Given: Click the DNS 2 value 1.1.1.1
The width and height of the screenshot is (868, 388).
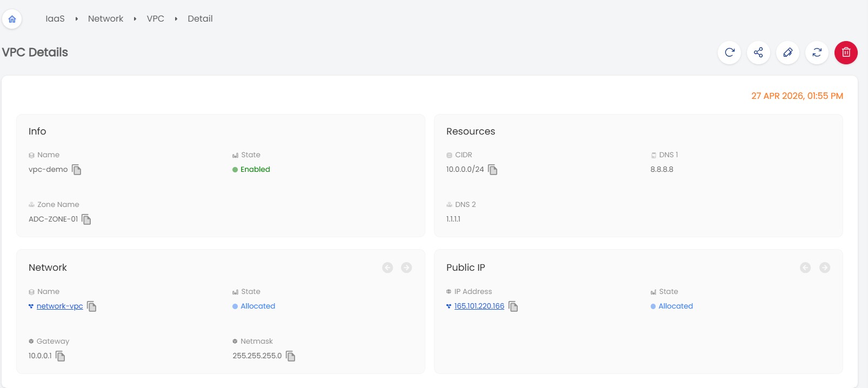Looking at the screenshot, I should 453,219.
